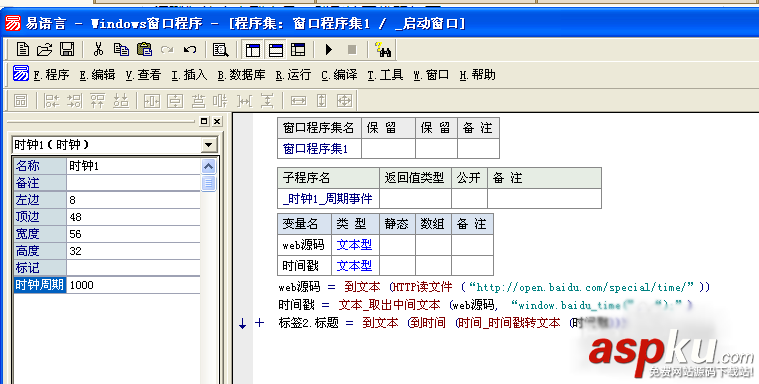Open the B.数据库 menu
The image size is (759, 384).
[x=241, y=75]
